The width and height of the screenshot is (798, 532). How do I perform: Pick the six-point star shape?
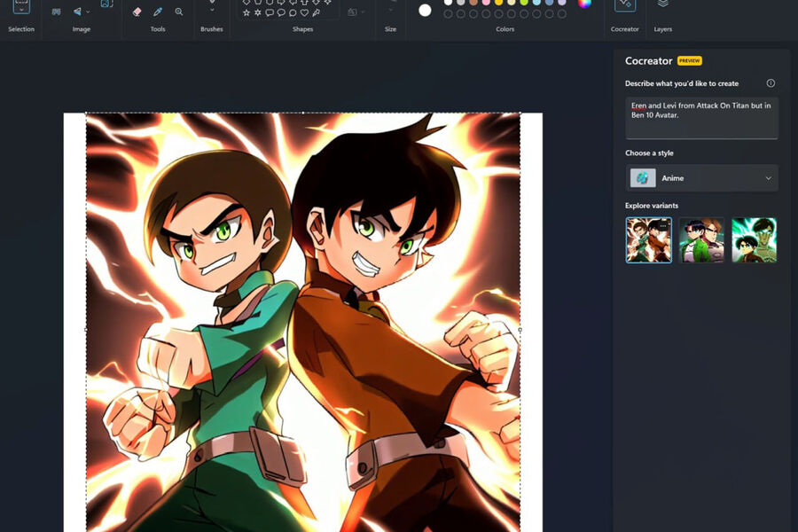tap(258, 12)
